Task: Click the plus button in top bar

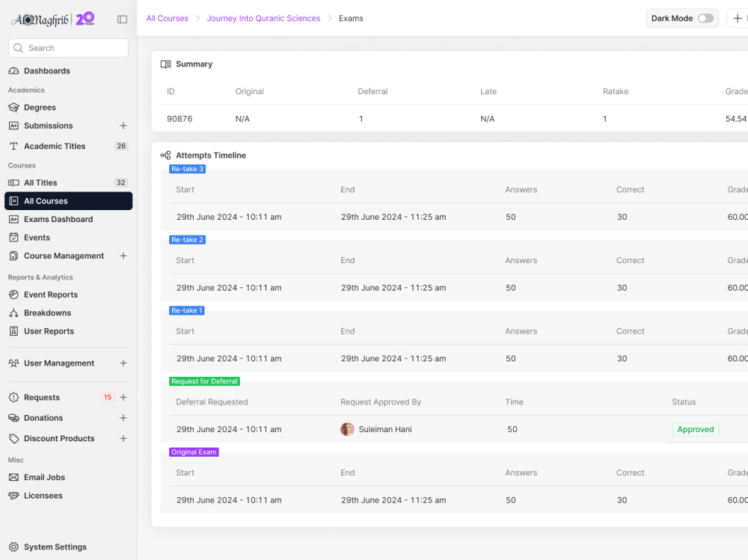Action: pos(738,18)
